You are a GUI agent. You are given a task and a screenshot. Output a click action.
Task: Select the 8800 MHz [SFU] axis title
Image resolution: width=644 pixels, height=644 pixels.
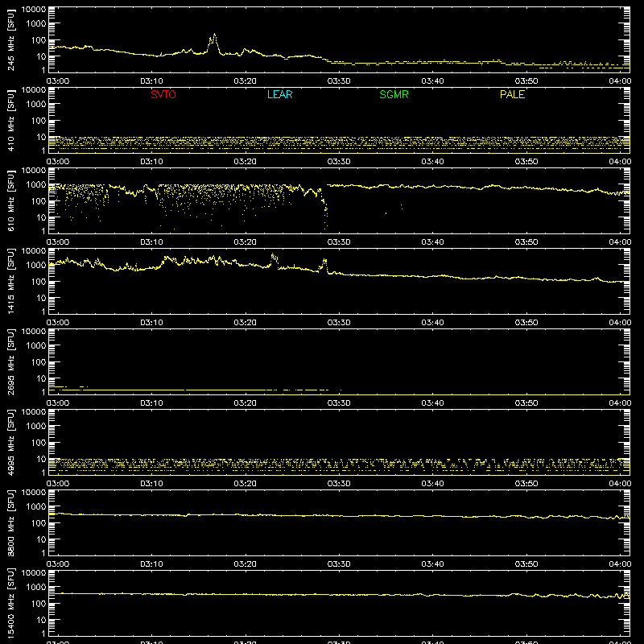[10, 522]
